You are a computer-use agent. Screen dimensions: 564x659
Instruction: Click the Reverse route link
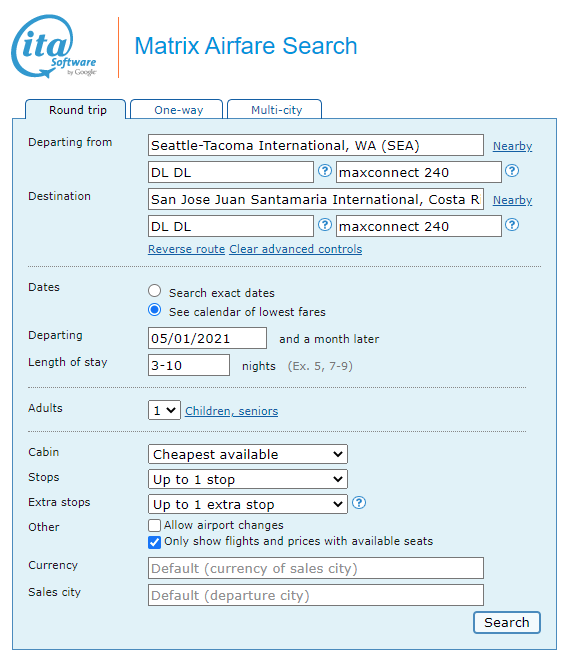[x=187, y=249]
